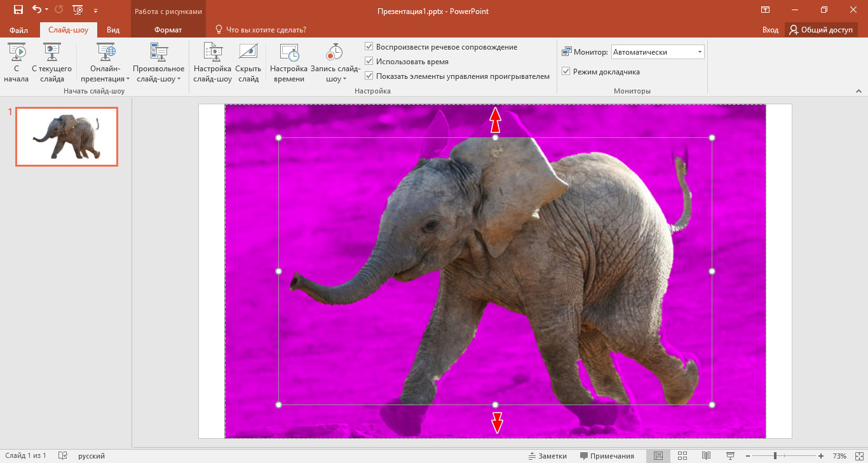Screen dimensions: 868x463
Task: Expand the Undo history dropdown arrow
Action: click(48, 10)
